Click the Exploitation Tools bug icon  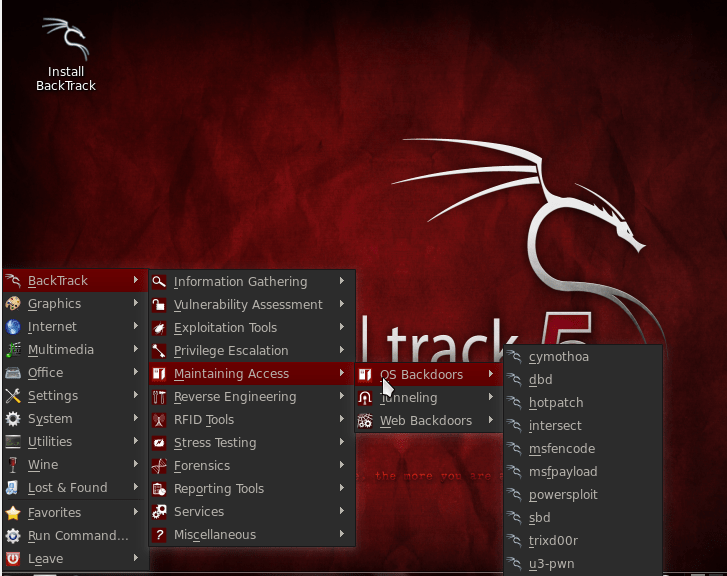click(x=159, y=328)
